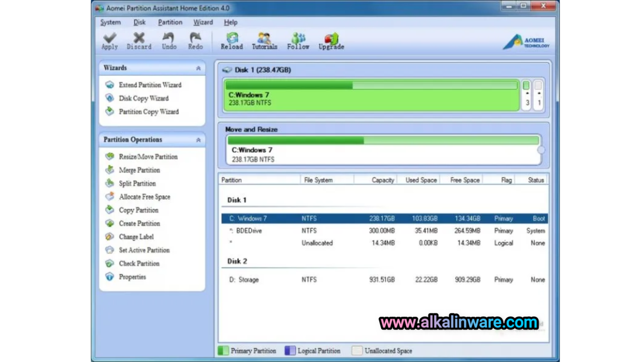
Task: Launch the Extend Partition Wizard
Action: 150,85
